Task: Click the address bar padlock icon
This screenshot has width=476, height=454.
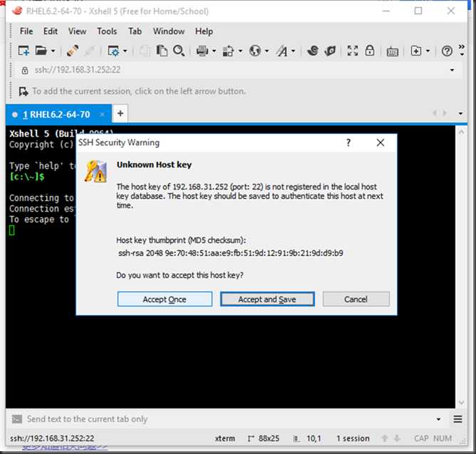Action: [25, 71]
